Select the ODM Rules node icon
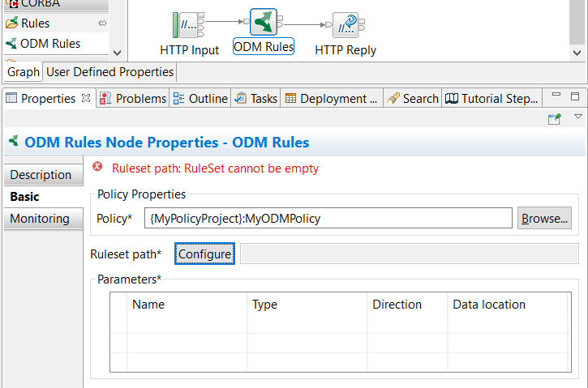 coord(264,22)
